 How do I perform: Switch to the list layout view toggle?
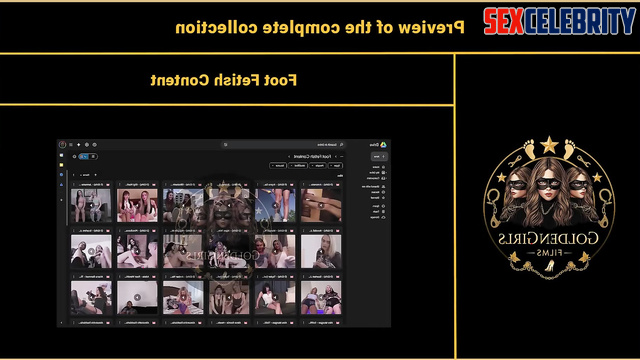93,156
